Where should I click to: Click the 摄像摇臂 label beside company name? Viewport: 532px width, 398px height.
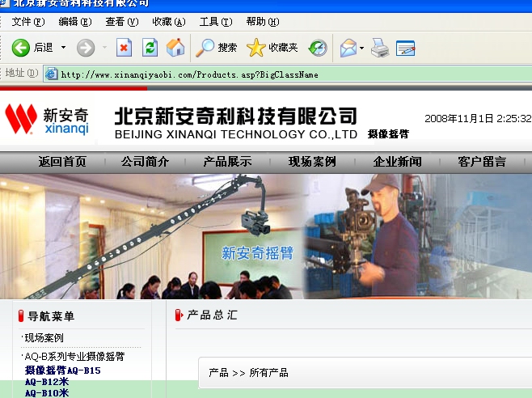click(388, 133)
